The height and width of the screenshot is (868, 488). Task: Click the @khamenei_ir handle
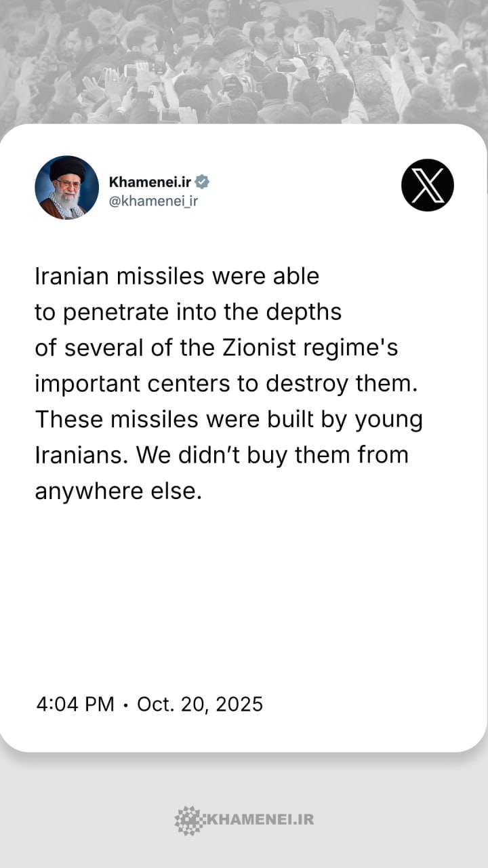click(153, 201)
